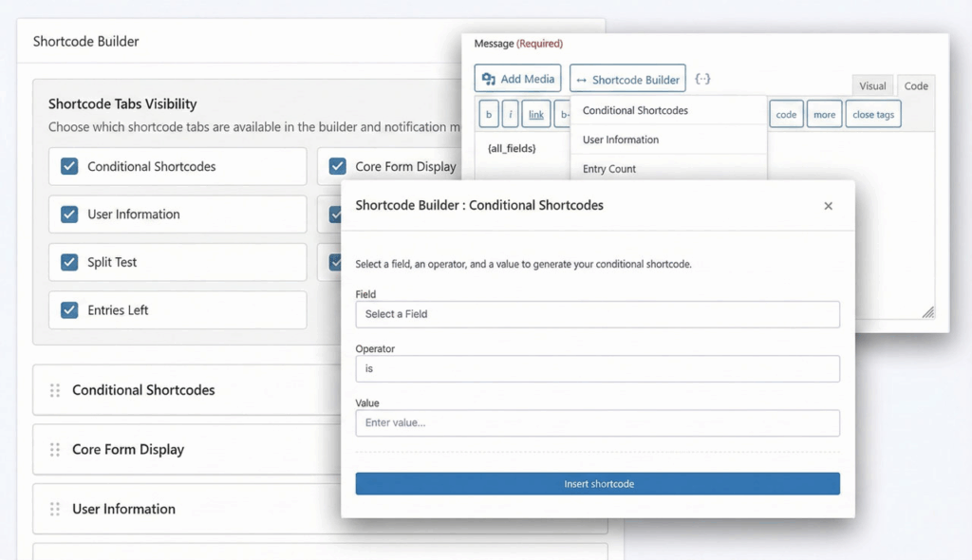Switch to the Visual editor tab
Screen dimensions: 972x560
click(872, 86)
